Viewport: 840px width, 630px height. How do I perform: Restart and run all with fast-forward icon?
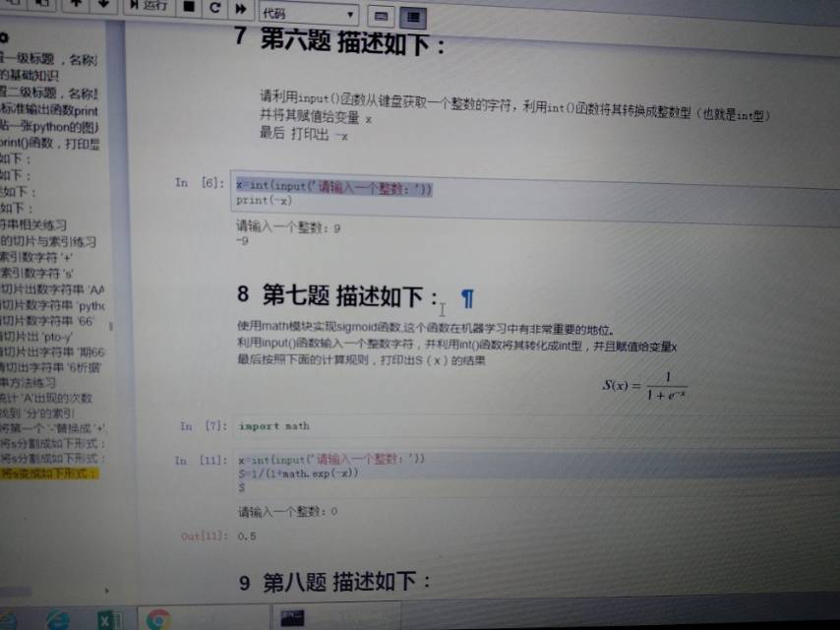tap(241, 9)
